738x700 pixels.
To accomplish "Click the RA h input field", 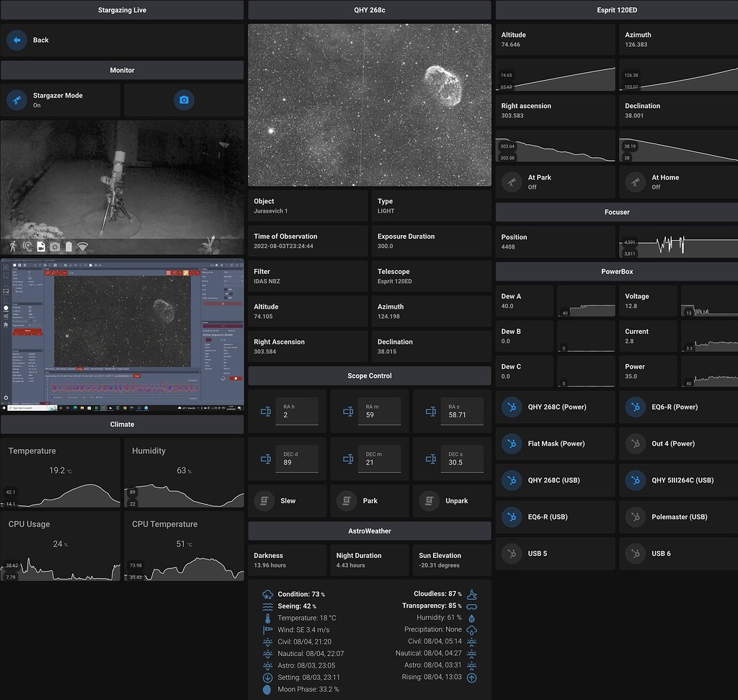I will (x=298, y=411).
